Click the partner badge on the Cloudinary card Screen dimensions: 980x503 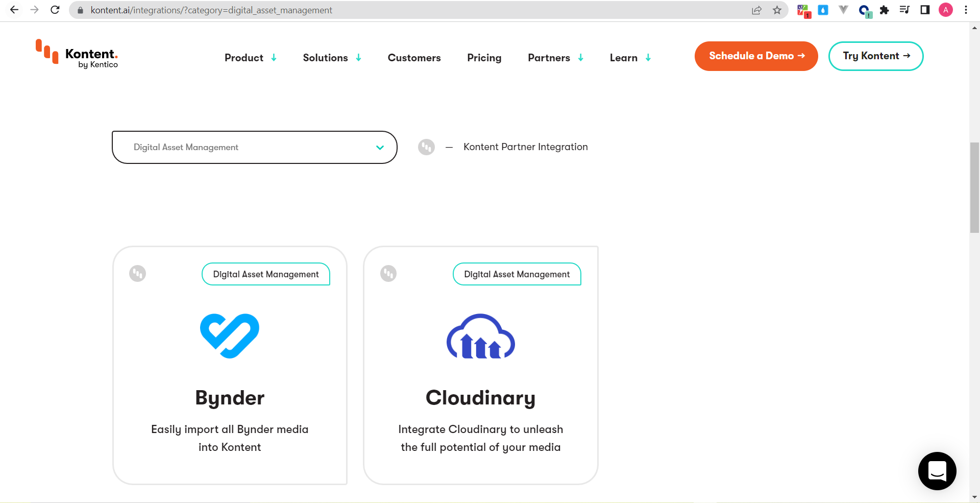[388, 274]
